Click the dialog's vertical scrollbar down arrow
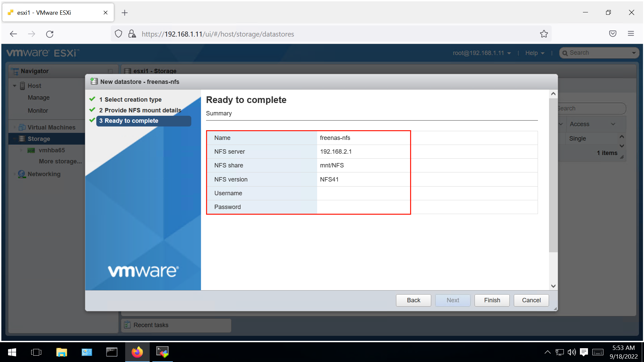The image size is (644, 362). (553, 286)
